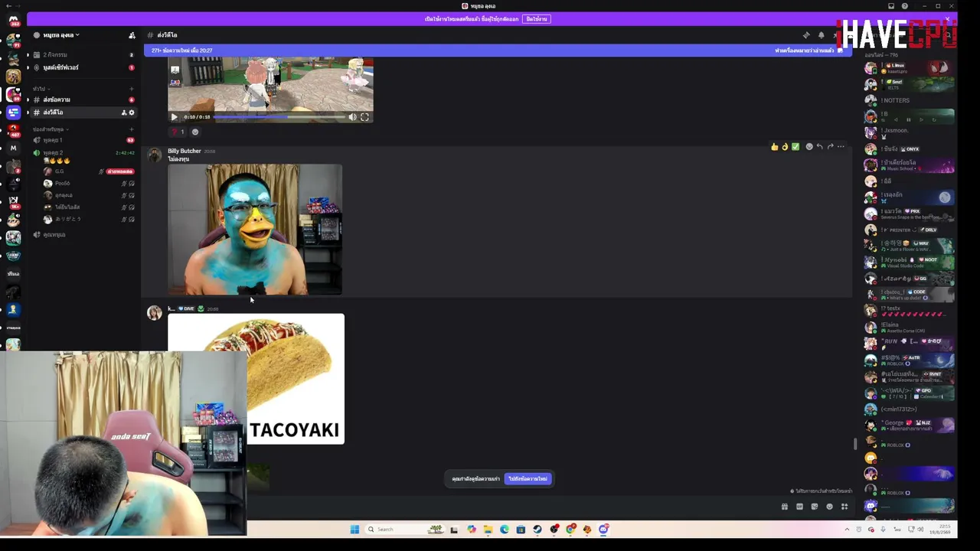The image size is (980, 551).
Task: Mark channel as read in new messages bar
Action: coord(808,51)
